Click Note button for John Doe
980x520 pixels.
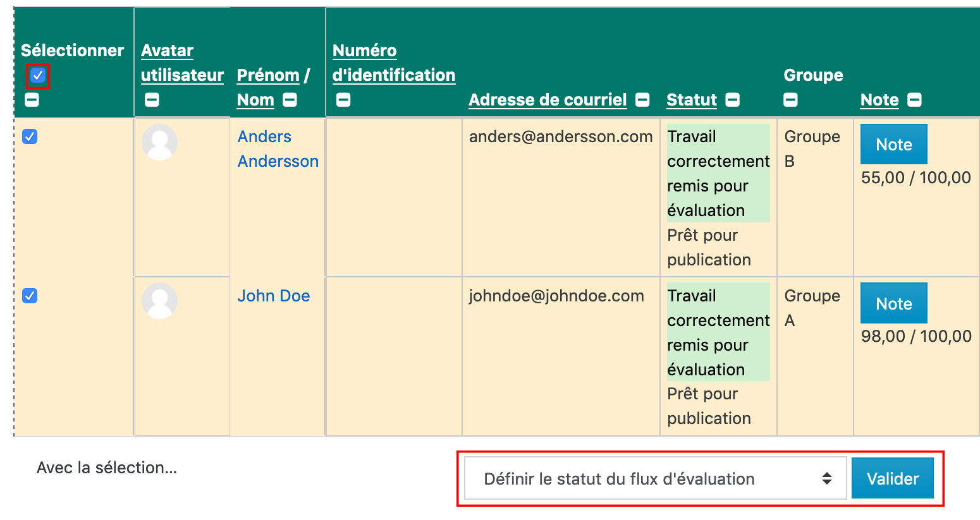(x=893, y=304)
